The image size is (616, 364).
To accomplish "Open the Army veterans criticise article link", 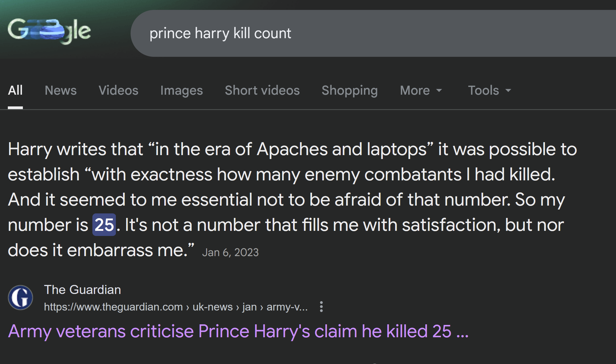I will [x=238, y=331].
